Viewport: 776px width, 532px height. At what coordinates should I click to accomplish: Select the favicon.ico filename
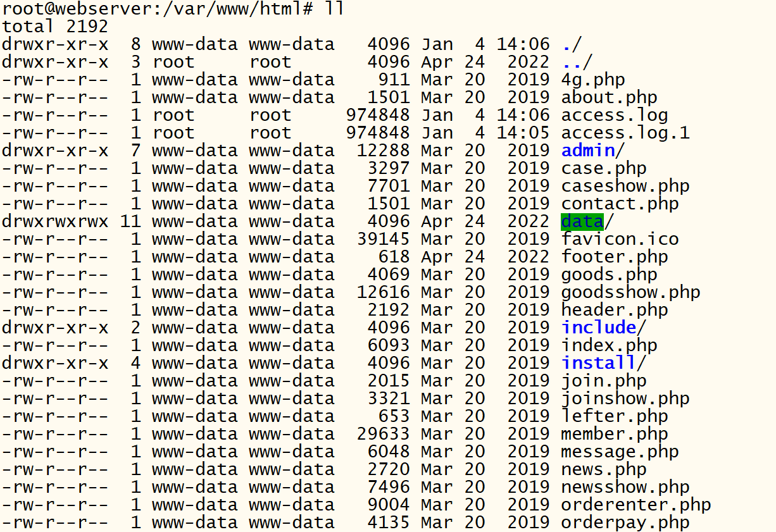620,239
